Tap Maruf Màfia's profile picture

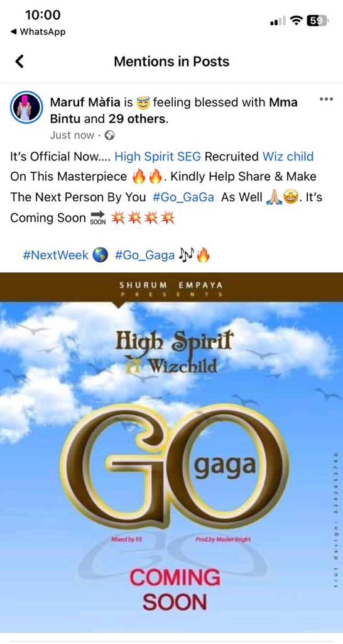(x=26, y=107)
